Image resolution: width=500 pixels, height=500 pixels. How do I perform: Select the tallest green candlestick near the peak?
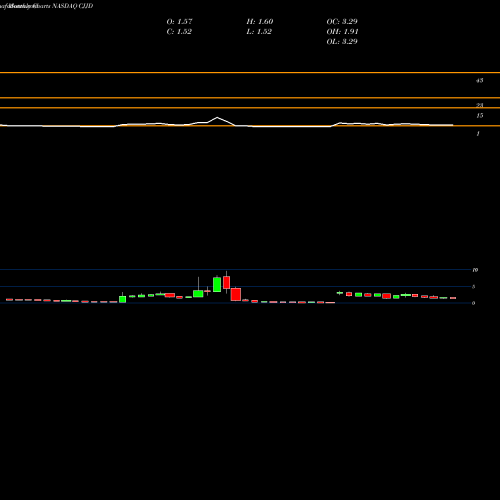[217, 284]
